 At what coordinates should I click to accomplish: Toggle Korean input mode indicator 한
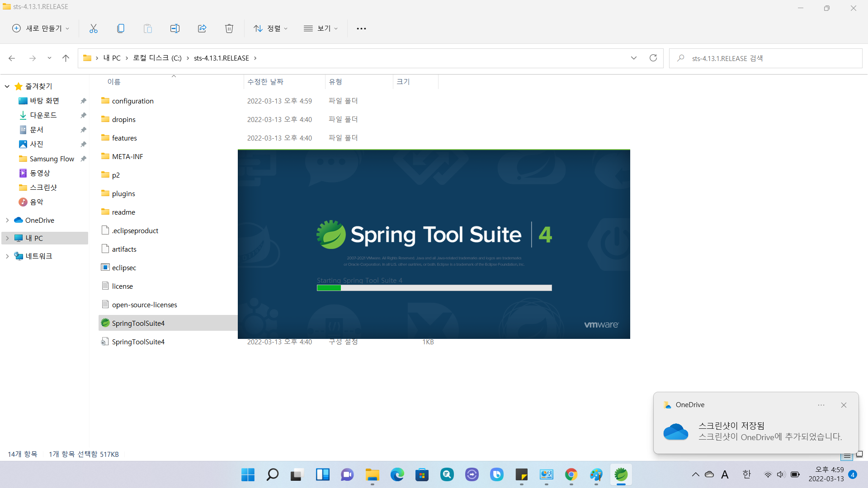[746, 474]
